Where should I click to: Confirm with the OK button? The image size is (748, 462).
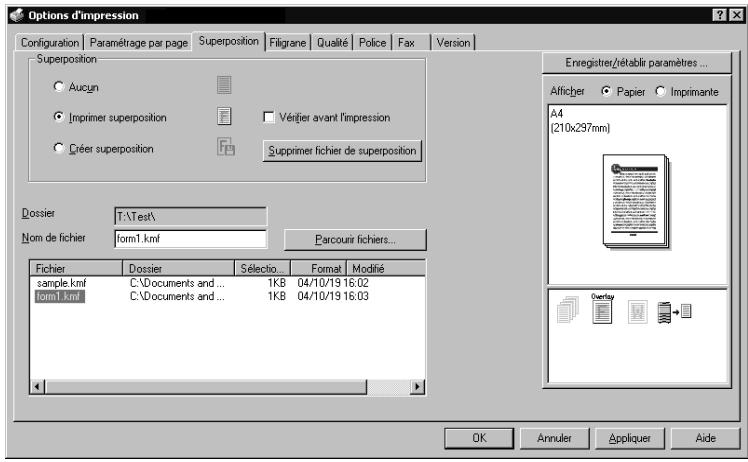pos(479,438)
